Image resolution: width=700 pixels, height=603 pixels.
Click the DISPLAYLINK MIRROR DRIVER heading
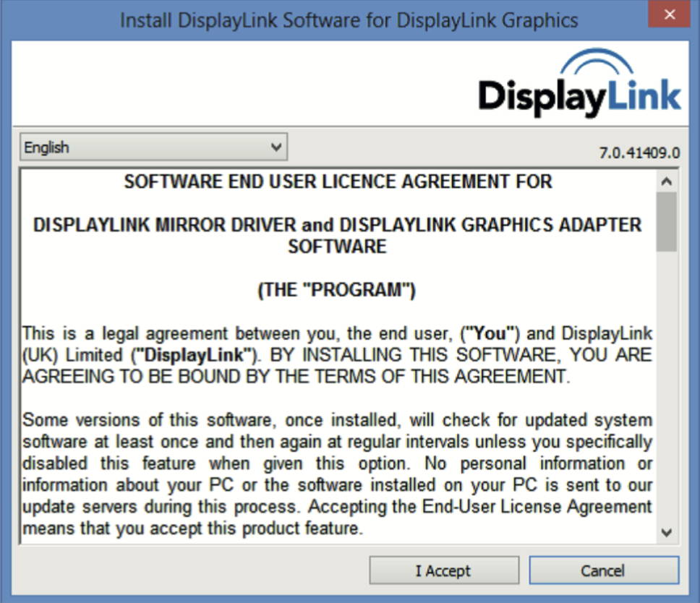click(337, 235)
